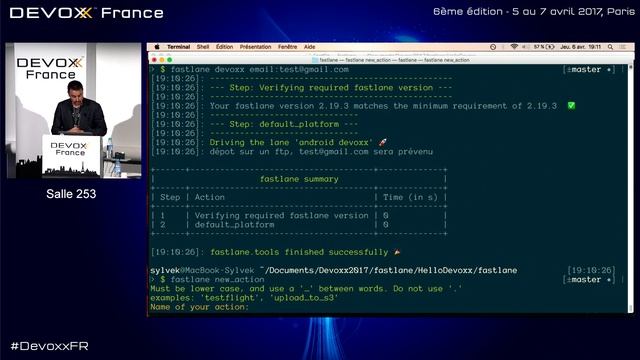This screenshot has width=640, height=360.
Task: Click 'Step: Verifying required fastlane version' header
Action: pyautogui.click(x=331, y=88)
